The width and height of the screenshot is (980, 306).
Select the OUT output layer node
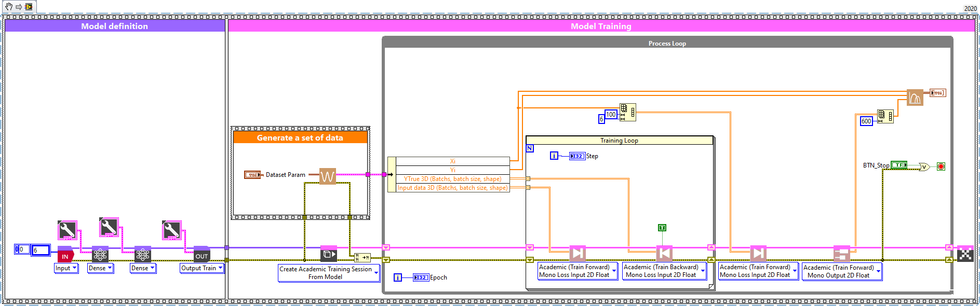[x=202, y=255]
